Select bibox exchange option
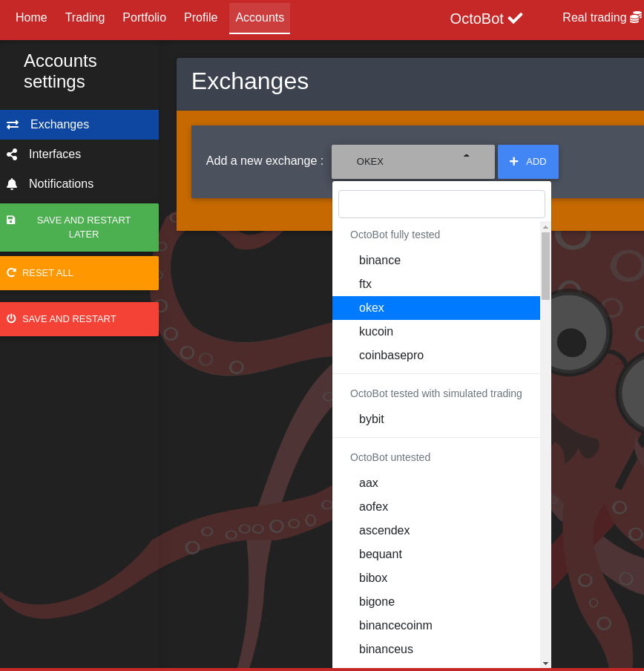644x671 pixels. pos(436,577)
